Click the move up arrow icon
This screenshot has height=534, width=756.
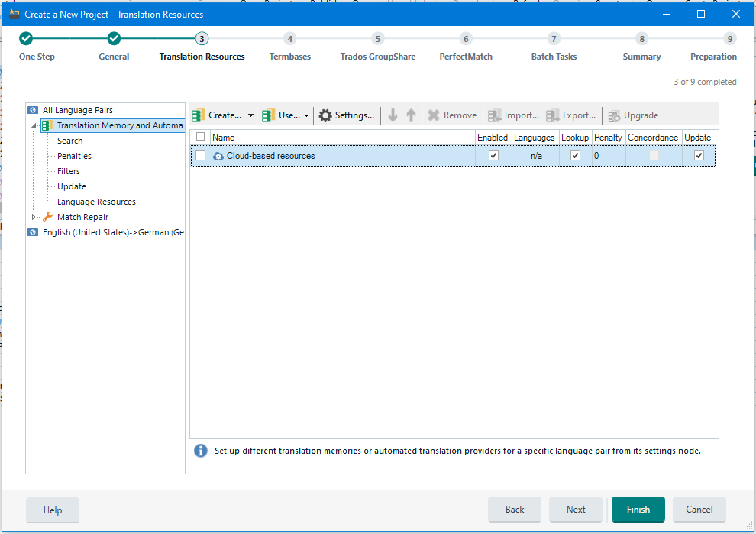(x=411, y=115)
